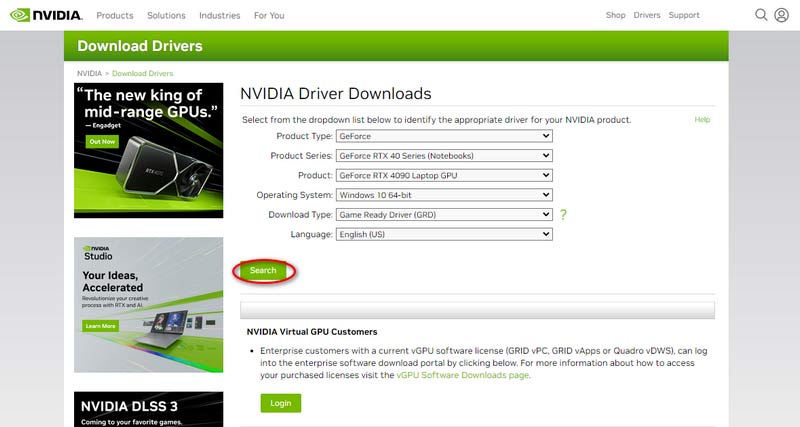Viewport: 800px width, 427px height.
Task: Open the For You menu
Action: 269,15
